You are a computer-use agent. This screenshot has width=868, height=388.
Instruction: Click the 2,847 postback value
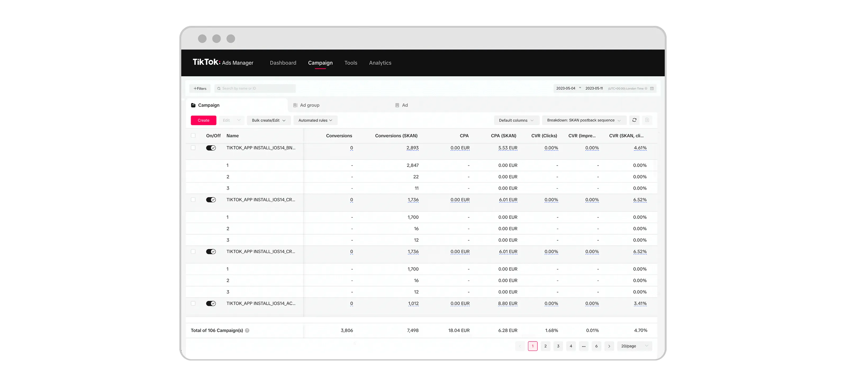tap(413, 165)
